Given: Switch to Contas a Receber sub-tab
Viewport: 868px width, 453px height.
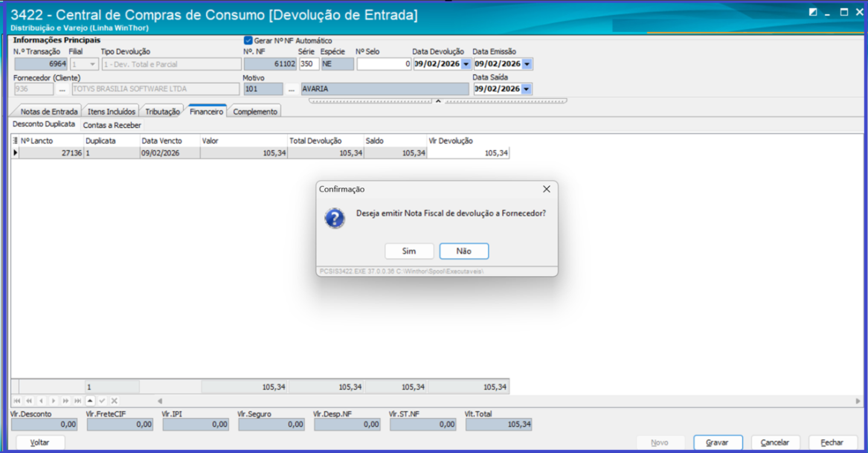Looking at the screenshot, I should pyautogui.click(x=112, y=125).
